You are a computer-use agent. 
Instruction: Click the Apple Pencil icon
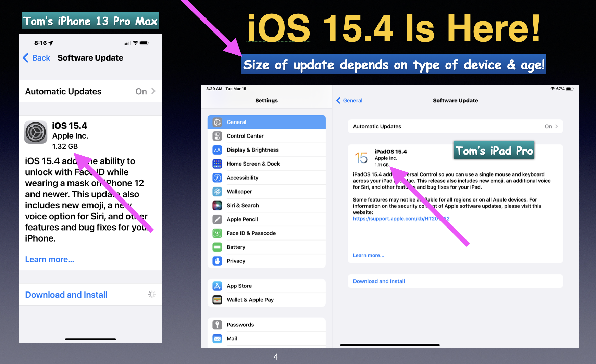coord(217,219)
